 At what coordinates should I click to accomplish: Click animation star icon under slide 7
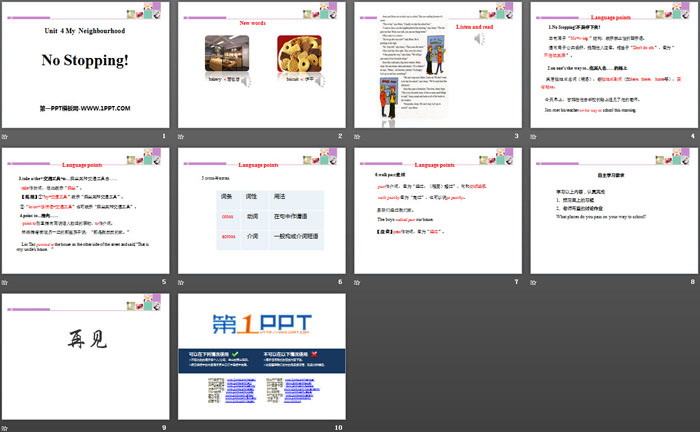tap(357, 282)
